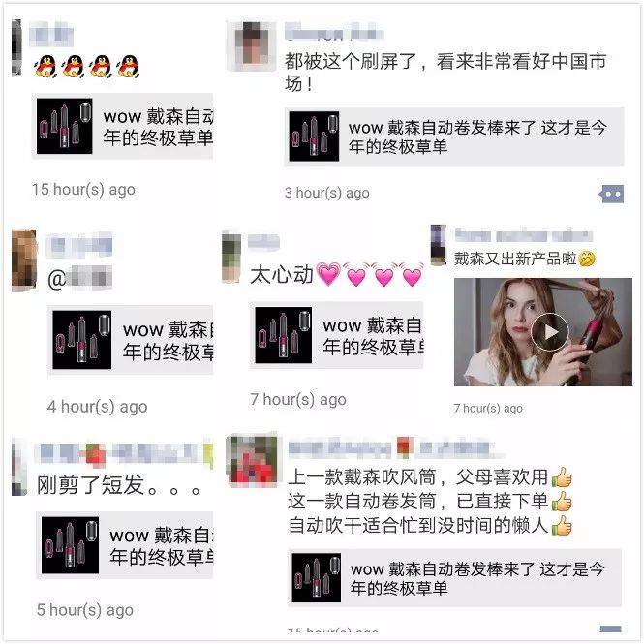The width and height of the screenshot is (644, 644).
Task: Click the red flower avatar of bottom-right post
Action: 252,460
